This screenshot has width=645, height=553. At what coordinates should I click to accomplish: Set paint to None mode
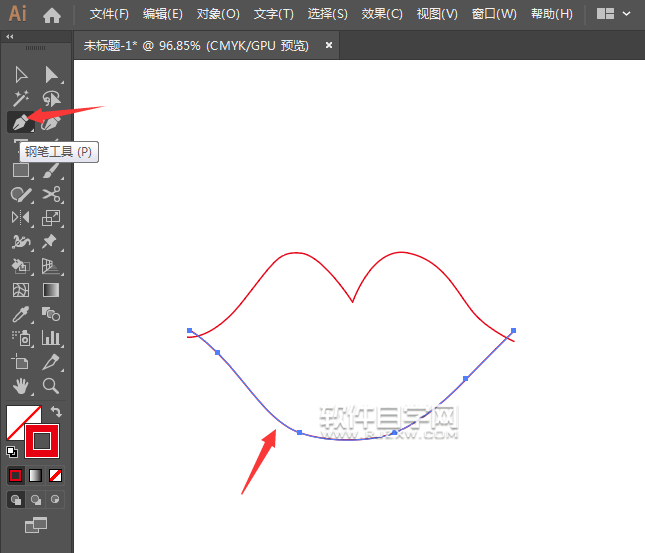[56, 475]
